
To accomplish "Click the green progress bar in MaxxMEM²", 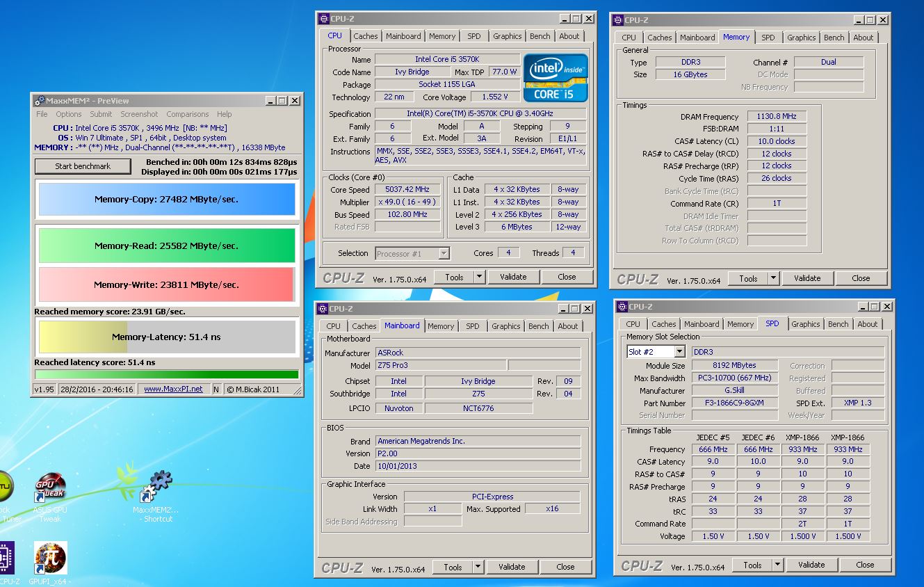I will click(x=166, y=374).
